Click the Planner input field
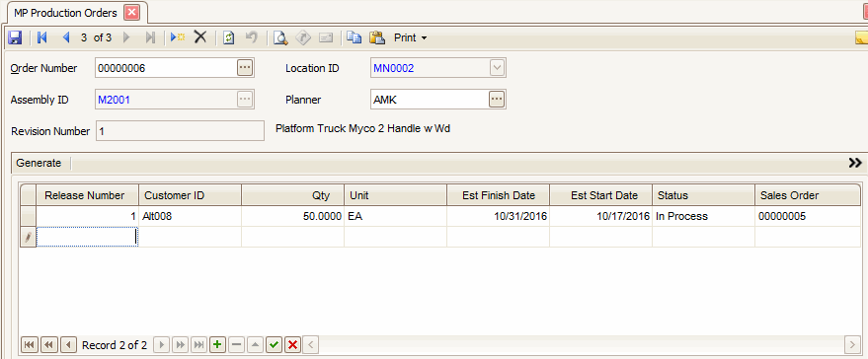Screen dimensions: 868x359 [429, 100]
